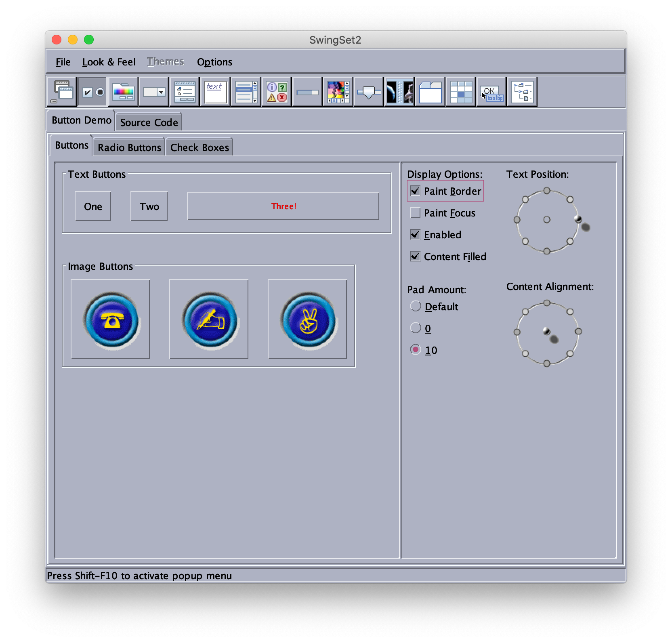Open the OptionPane dialogs demo icon

277,92
